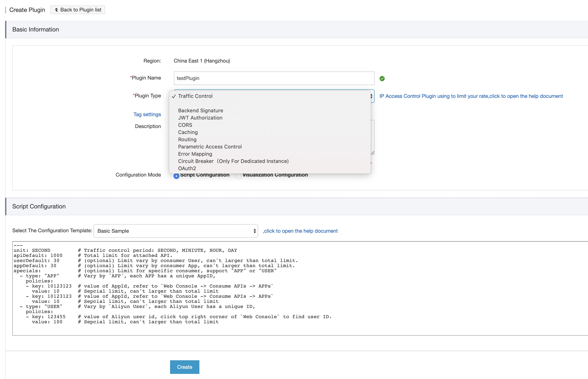Select CORS plugin type option

(x=185, y=125)
